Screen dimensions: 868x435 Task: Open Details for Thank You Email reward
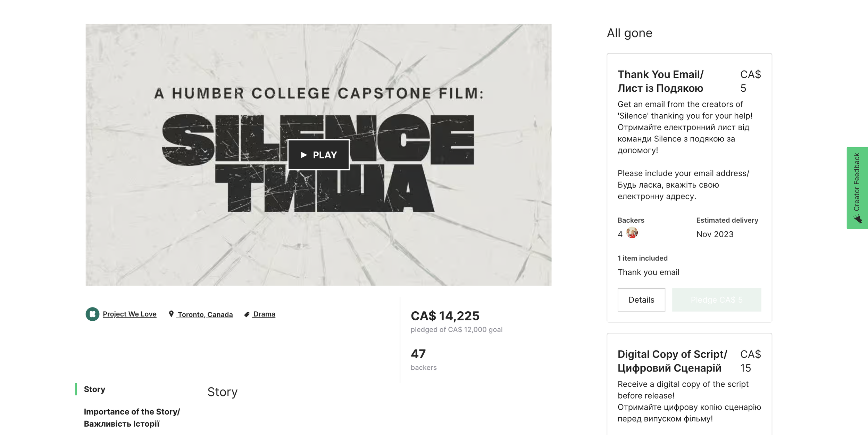[x=641, y=300]
